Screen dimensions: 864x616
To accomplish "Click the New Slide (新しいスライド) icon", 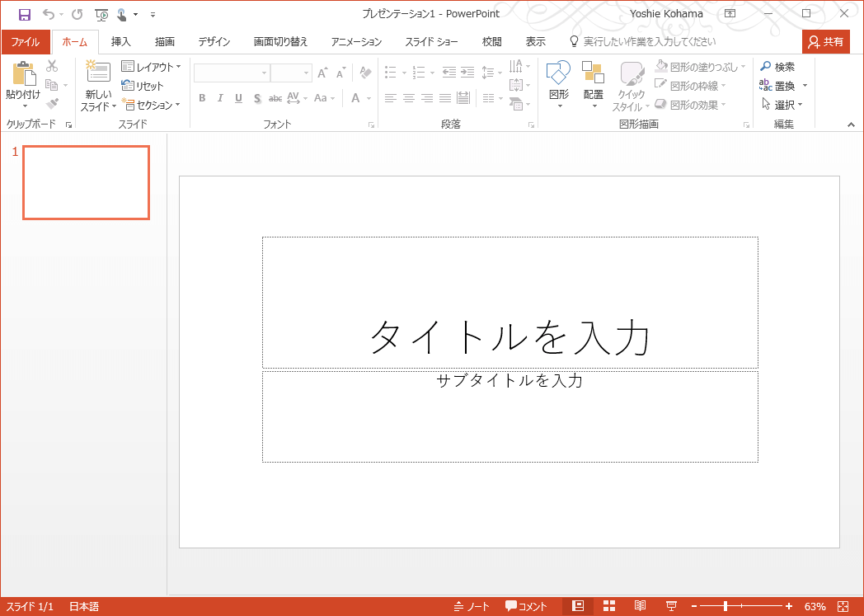I will coord(98,73).
